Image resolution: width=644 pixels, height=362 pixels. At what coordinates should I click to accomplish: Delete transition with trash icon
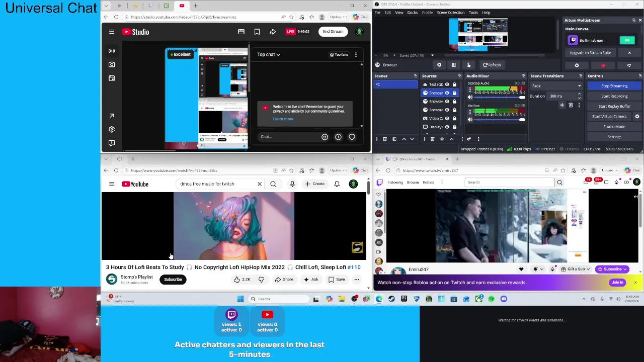pyautogui.click(x=571, y=105)
